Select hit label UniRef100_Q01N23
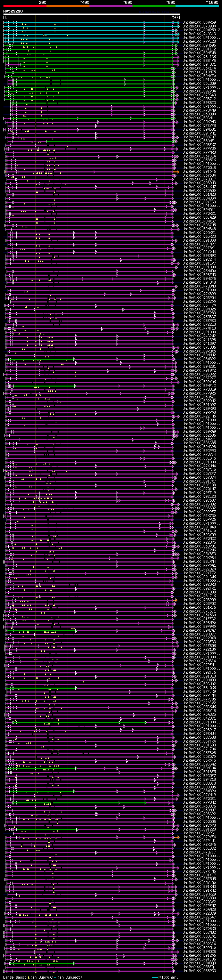The width and height of the screenshot is (222, 980). point(199,194)
